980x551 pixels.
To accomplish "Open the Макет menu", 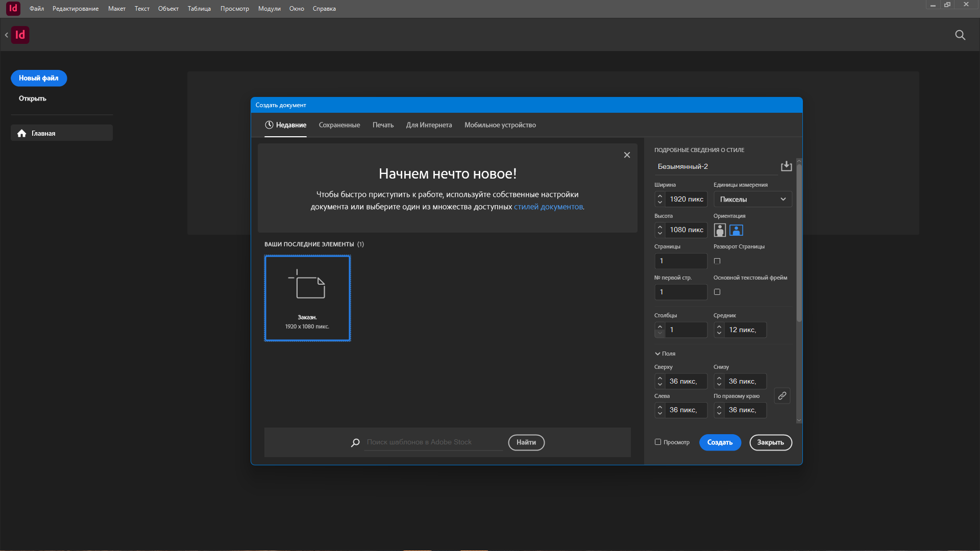I will [x=116, y=9].
